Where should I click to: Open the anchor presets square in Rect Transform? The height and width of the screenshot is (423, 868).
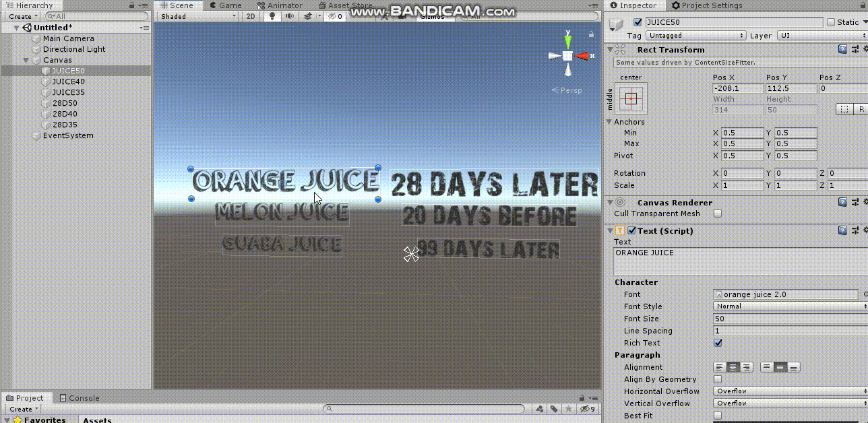[x=631, y=98]
